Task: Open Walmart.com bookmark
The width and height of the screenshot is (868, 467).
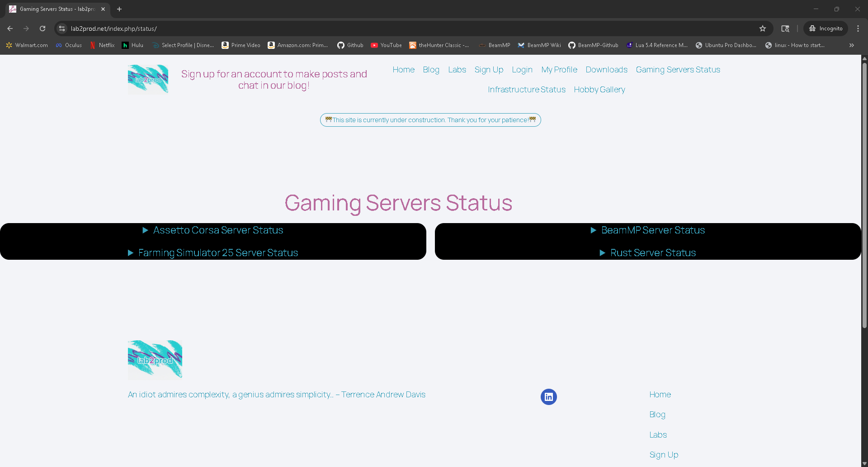Action: tap(27, 45)
